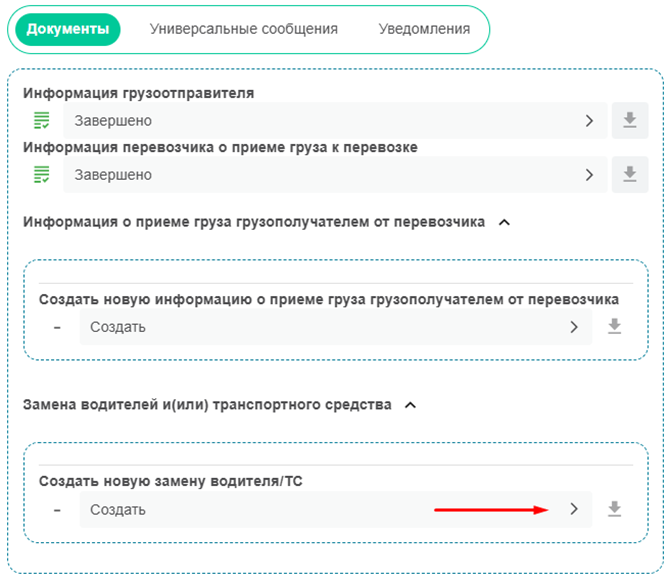Select Завершено field under Информация перевозчика
Viewport: 670px width, 582px height.
pyautogui.click(x=320, y=175)
